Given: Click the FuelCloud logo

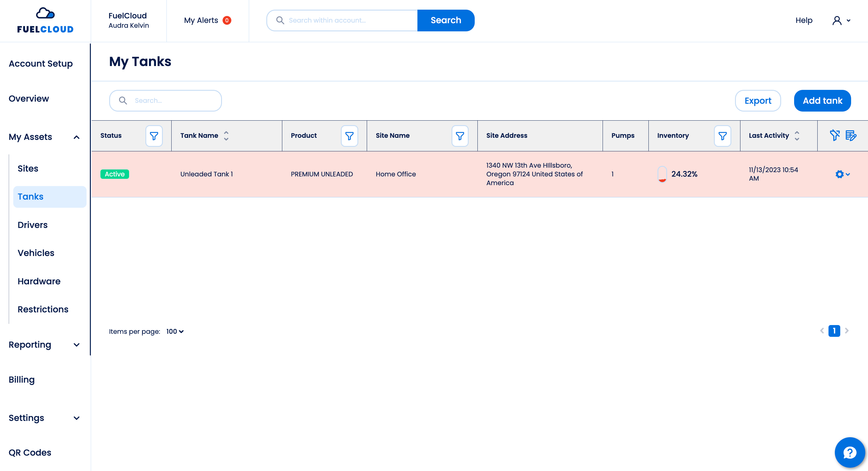Looking at the screenshot, I should 45,21.
